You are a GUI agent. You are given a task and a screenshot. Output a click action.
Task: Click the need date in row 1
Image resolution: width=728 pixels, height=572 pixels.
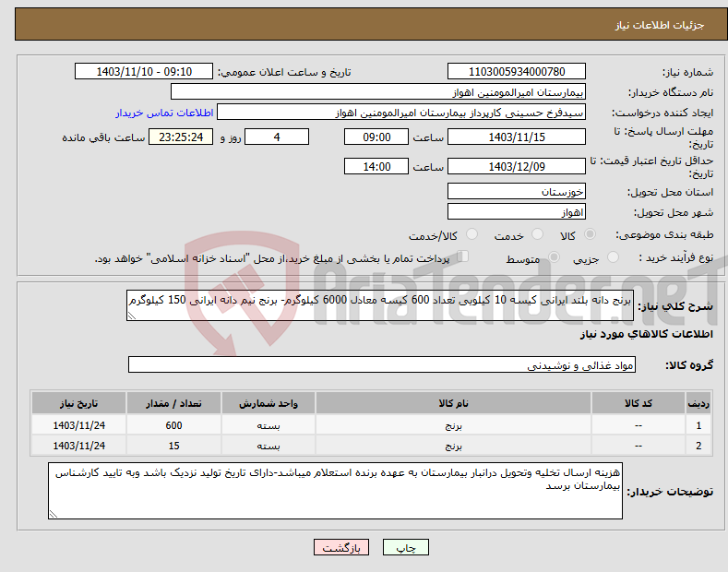[79, 425]
